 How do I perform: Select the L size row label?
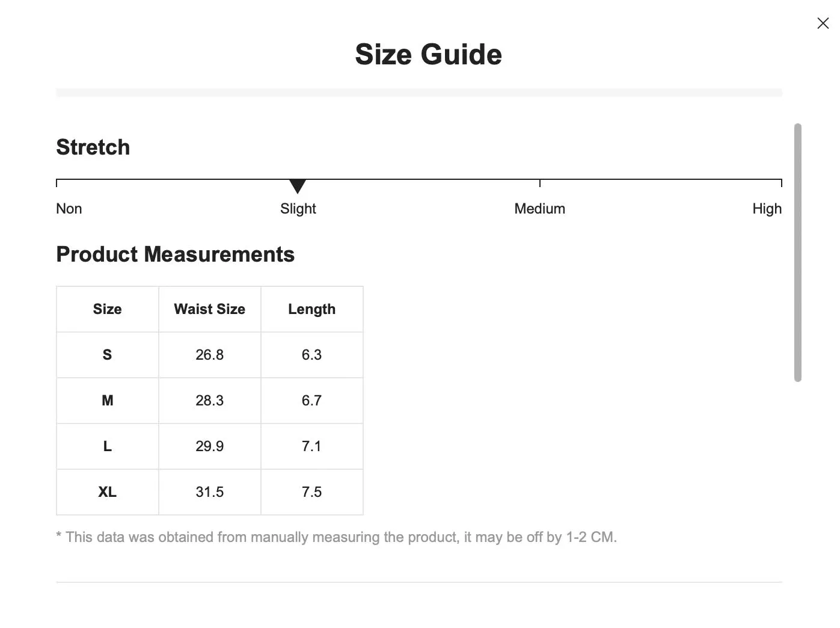(108, 446)
